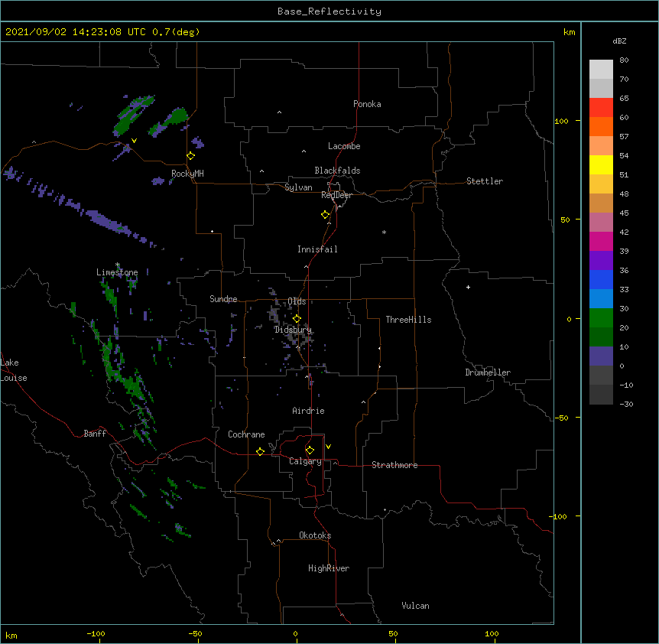Select the Sylvan label
Viewport: 659px width, 644px height.
point(298,187)
